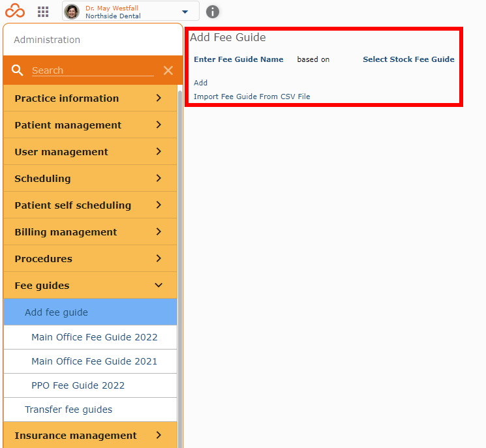Viewport: 486px width, 448px height.
Task: Click the Enter Fee Guide Name field
Action: click(x=238, y=59)
